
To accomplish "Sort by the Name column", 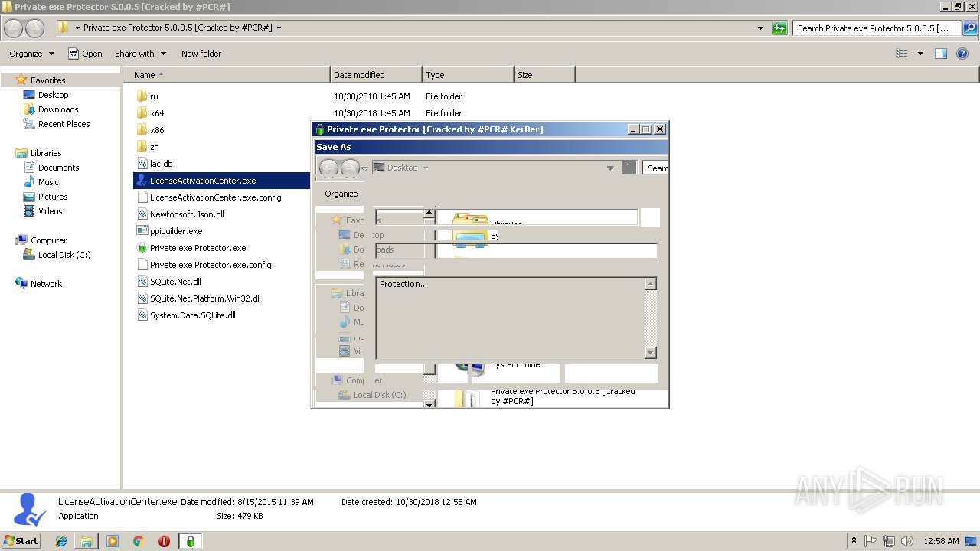I will pos(227,75).
